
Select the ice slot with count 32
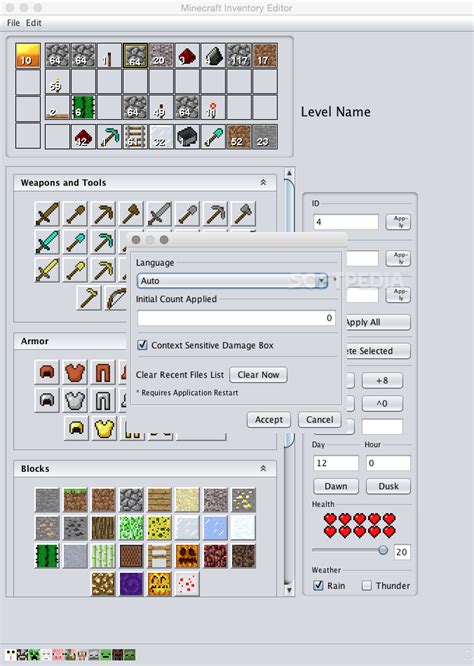tap(161, 136)
